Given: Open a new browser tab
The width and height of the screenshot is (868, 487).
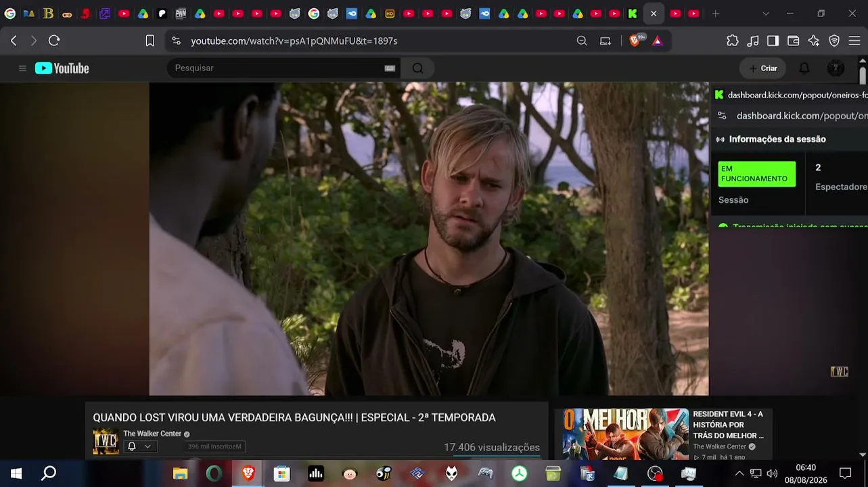Looking at the screenshot, I should tap(716, 14).
